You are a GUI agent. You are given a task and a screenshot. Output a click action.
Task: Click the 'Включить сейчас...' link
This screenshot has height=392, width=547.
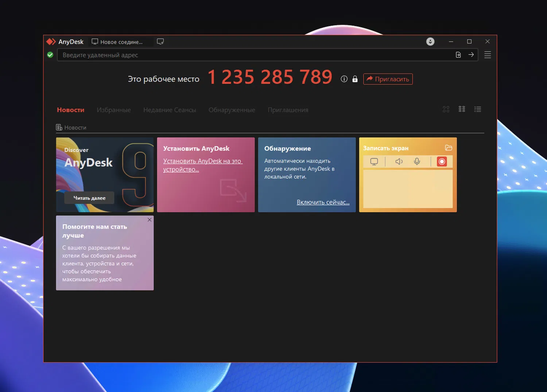coord(323,202)
